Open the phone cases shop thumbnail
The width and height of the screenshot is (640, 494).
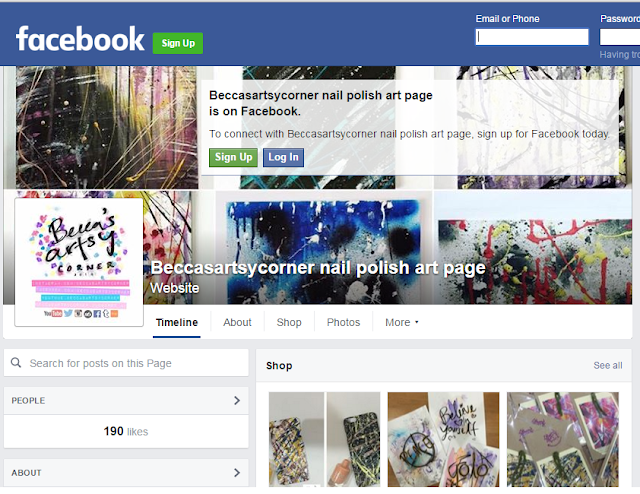324,439
